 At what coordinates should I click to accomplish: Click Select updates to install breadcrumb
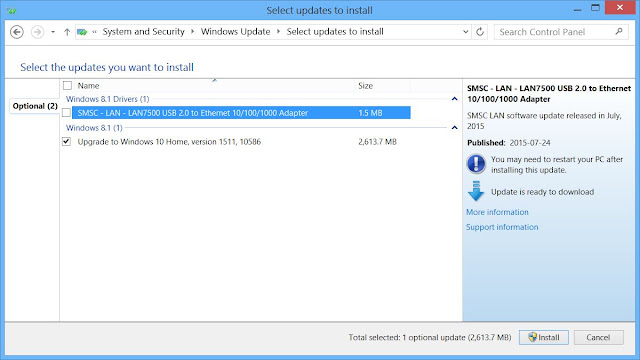tap(335, 32)
